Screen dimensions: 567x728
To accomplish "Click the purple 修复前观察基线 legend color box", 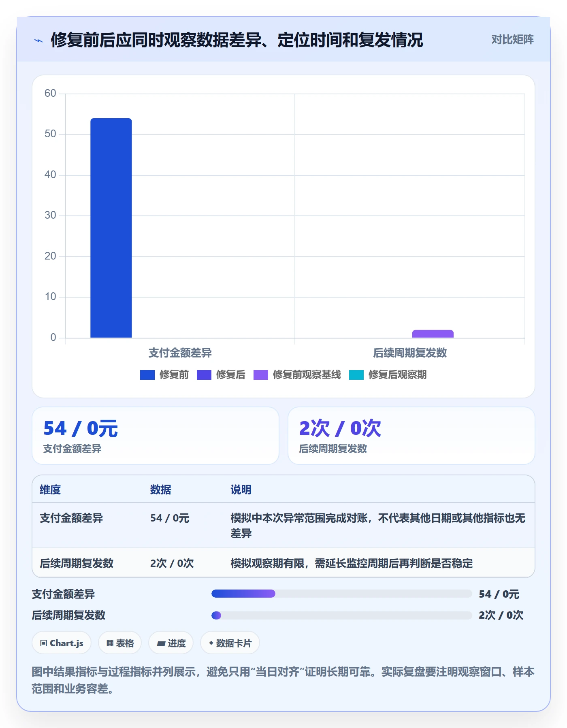I will (261, 375).
